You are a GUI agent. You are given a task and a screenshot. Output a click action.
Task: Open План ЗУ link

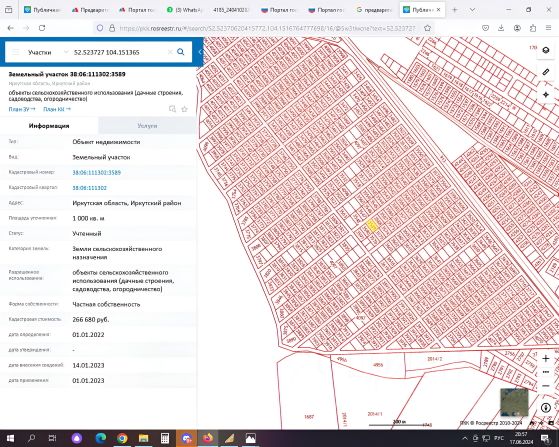[x=22, y=109]
